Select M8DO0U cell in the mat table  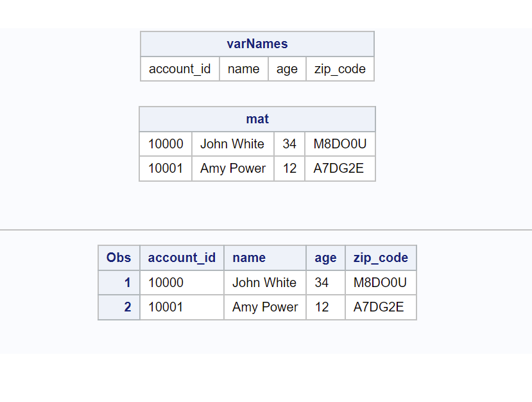tap(339, 144)
